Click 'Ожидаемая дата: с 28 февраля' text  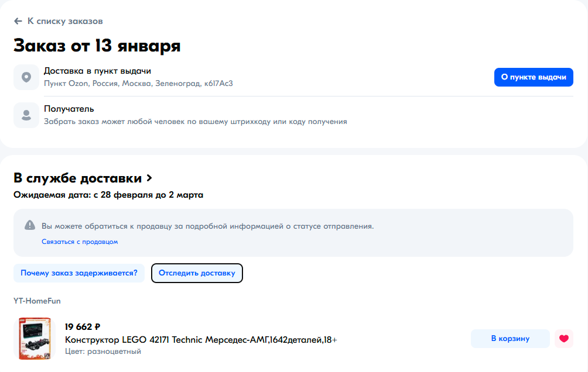click(108, 195)
